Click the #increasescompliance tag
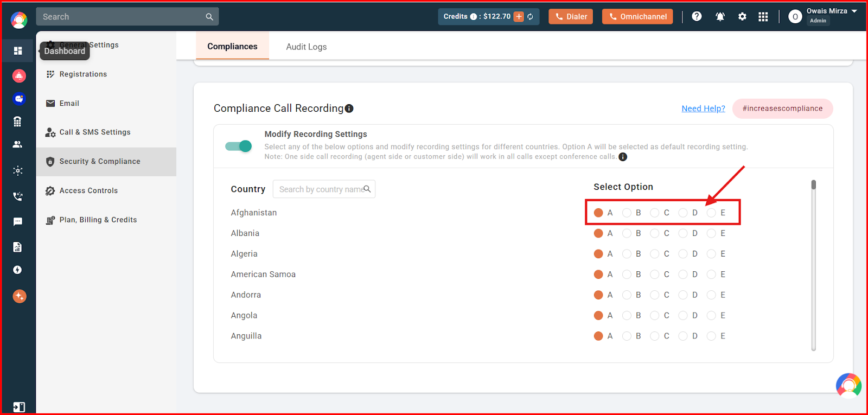Image resolution: width=868 pixels, height=415 pixels. [782, 108]
